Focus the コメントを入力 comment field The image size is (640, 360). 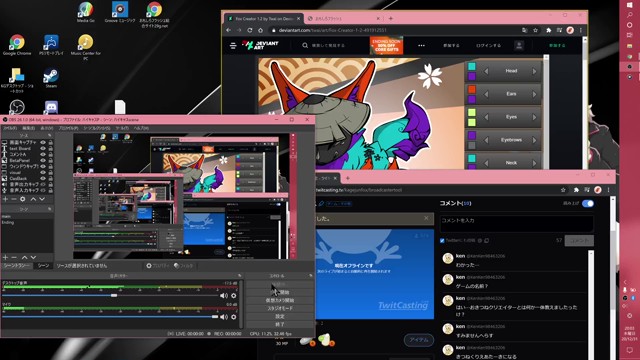point(516,224)
